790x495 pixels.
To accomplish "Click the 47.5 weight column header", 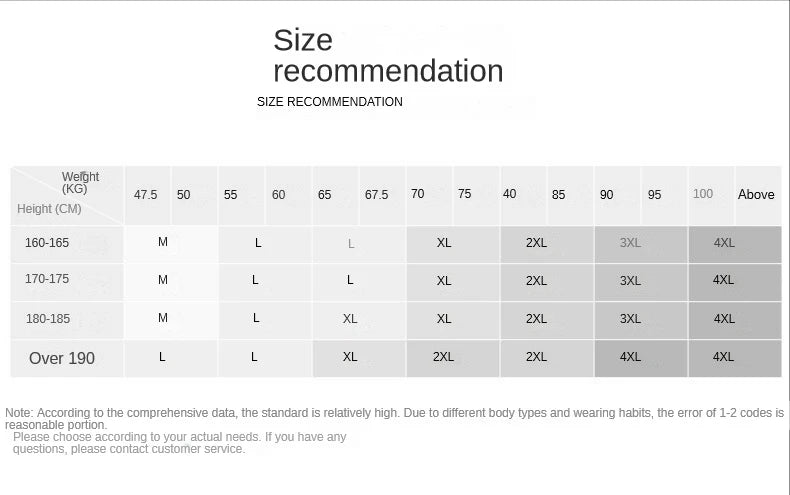I will click(146, 195).
